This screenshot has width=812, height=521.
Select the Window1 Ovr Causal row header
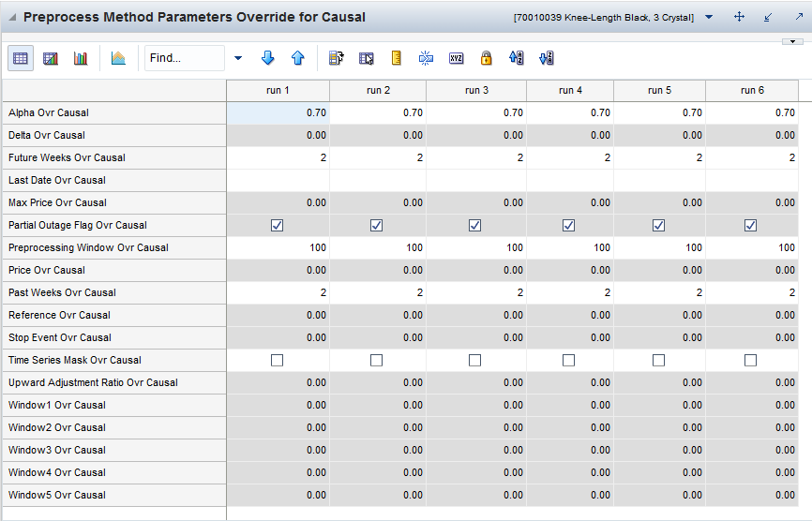pyautogui.click(x=114, y=406)
